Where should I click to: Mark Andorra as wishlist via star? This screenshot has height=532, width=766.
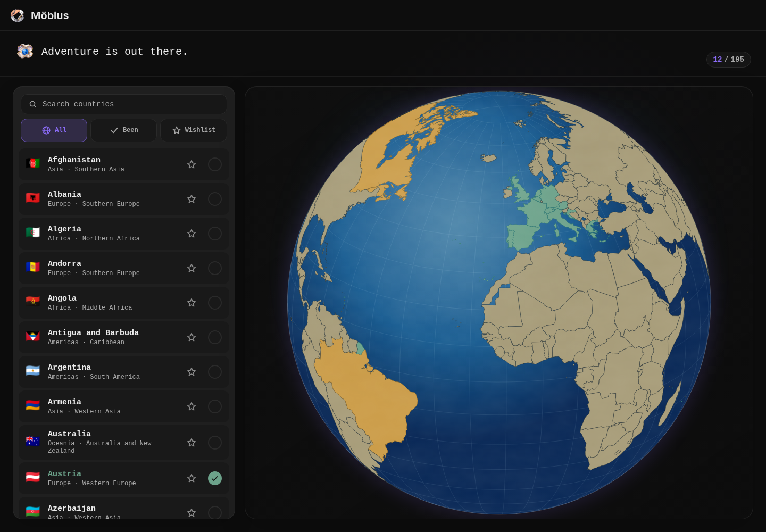click(191, 268)
